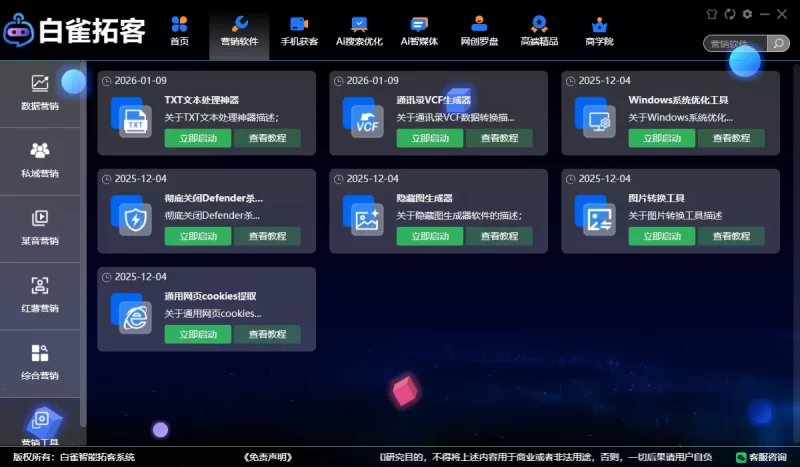Go to AI智媒体 tab
The height and width of the screenshot is (467, 800).
(419, 32)
